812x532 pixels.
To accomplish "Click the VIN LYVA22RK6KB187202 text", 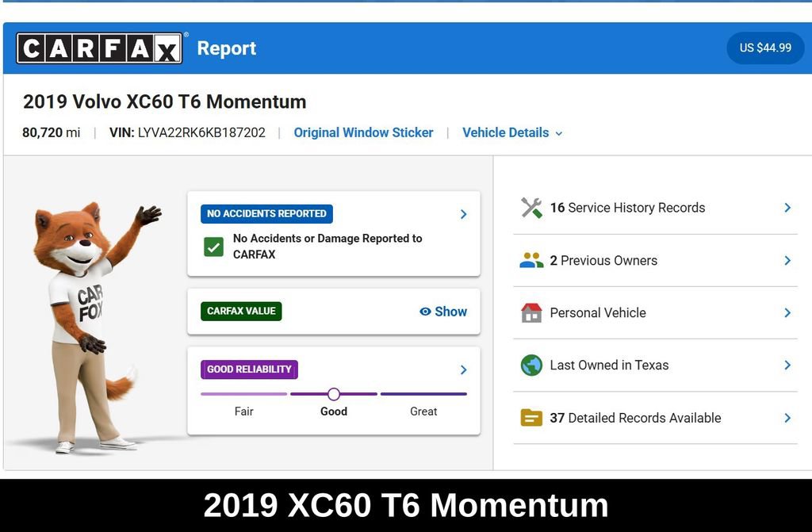I will click(187, 132).
